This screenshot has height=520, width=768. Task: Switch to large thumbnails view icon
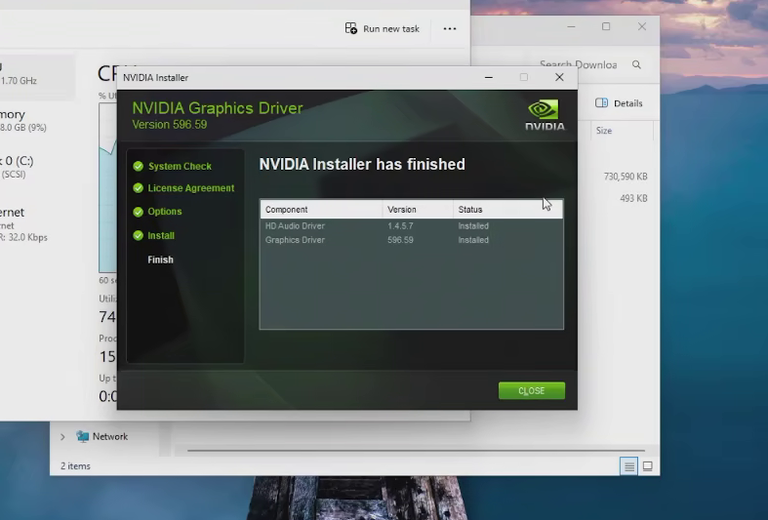[x=648, y=467]
